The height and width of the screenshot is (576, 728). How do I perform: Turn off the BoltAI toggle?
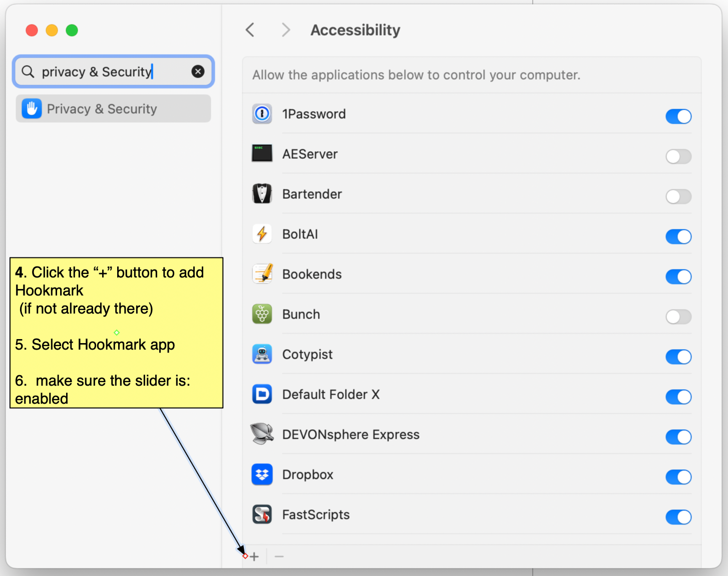tap(678, 236)
